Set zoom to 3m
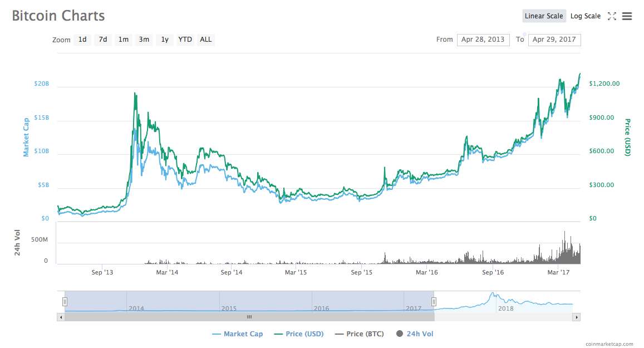The width and height of the screenshot is (644, 348). click(x=144, y=40)
